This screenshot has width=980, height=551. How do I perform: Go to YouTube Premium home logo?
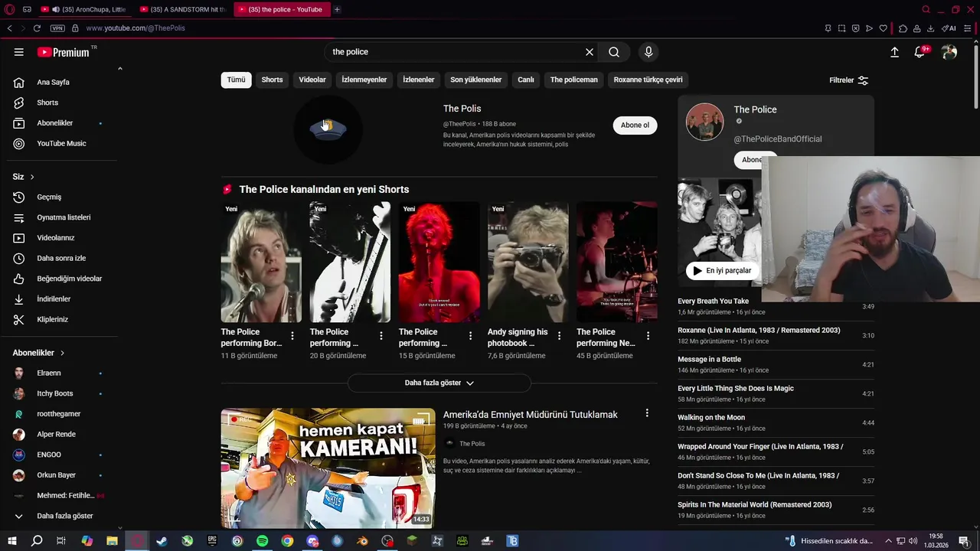pos(64,52)
